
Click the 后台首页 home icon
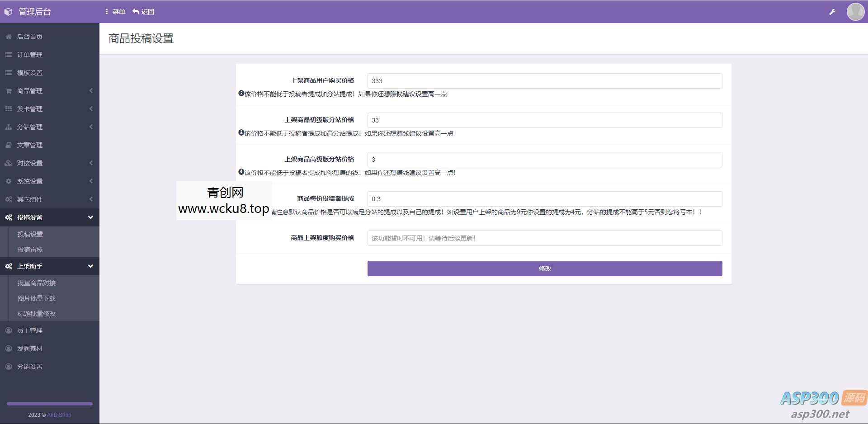tap(8, 37)
